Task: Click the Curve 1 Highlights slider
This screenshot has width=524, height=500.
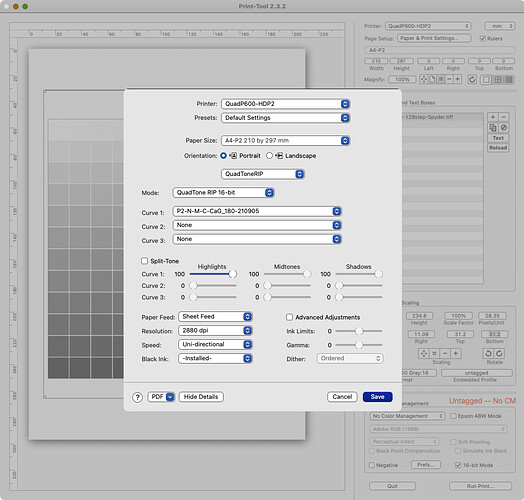Action: 213,274
